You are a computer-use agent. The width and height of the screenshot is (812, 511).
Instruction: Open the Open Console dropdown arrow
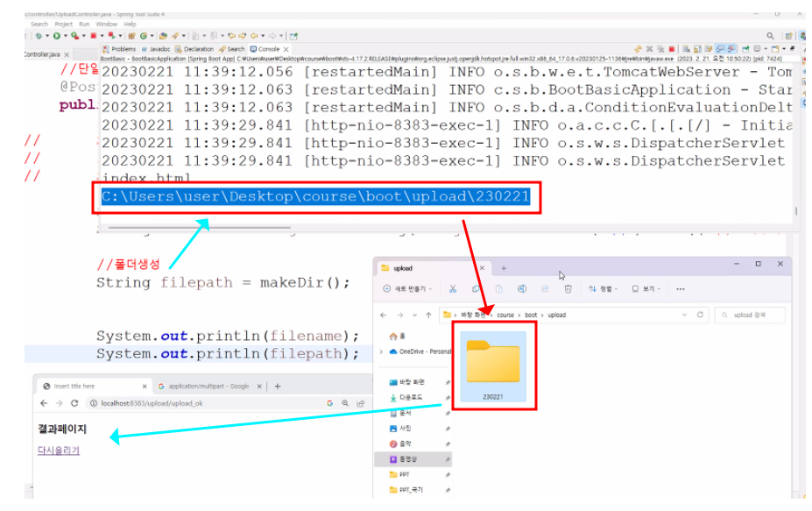tap(784, 49)
